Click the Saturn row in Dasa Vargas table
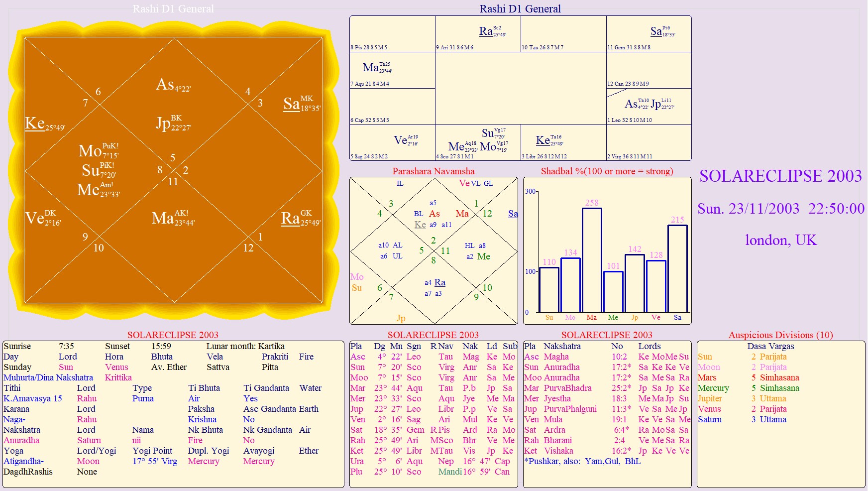 point(780,419)
